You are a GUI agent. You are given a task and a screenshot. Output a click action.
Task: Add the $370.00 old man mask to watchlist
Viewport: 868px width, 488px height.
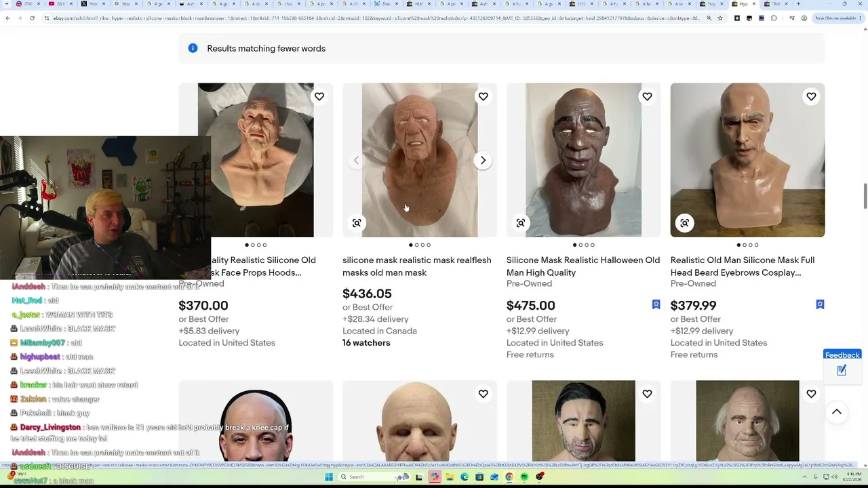pos(319,97)
